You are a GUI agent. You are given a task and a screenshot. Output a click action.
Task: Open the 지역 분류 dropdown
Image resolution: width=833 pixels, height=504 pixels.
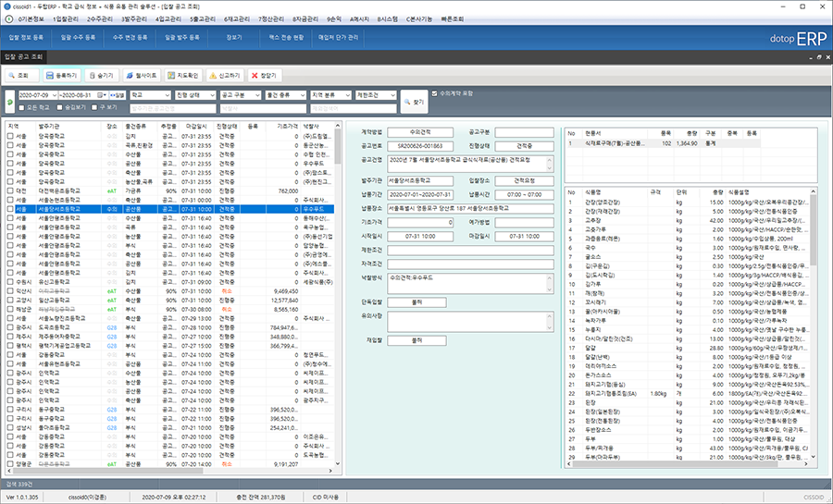click(x=331, y=95)
